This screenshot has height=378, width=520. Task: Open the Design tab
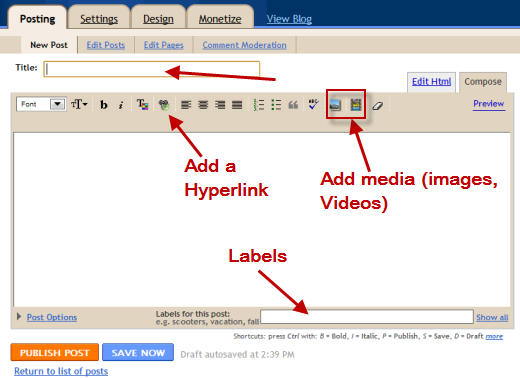point(158,19)
